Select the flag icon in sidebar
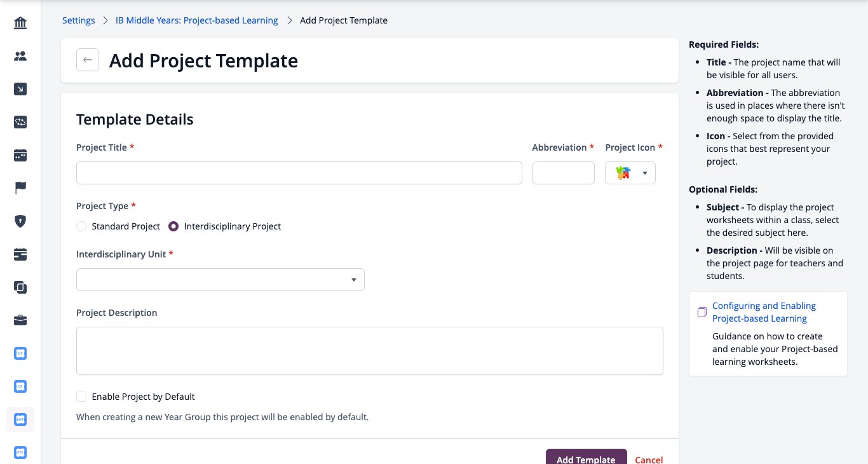The width and height of the screenshot is (868, 464). (20, 188)
